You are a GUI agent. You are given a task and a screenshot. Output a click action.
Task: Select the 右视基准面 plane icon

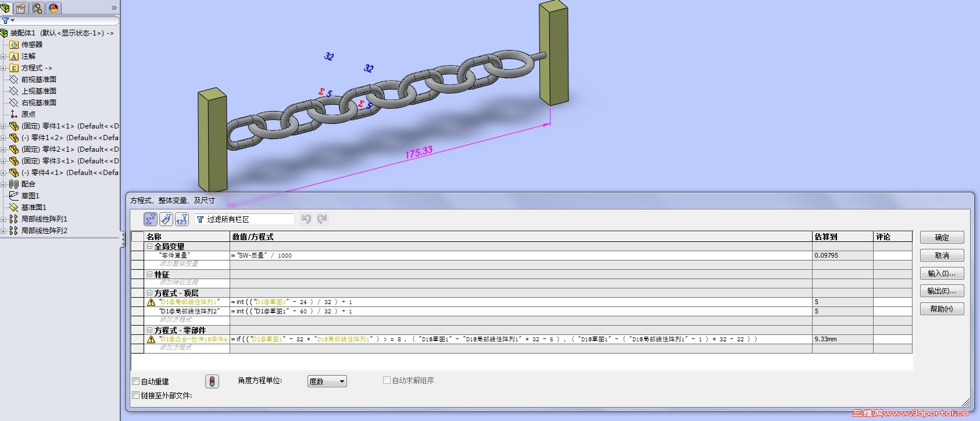tap(15, 103)
